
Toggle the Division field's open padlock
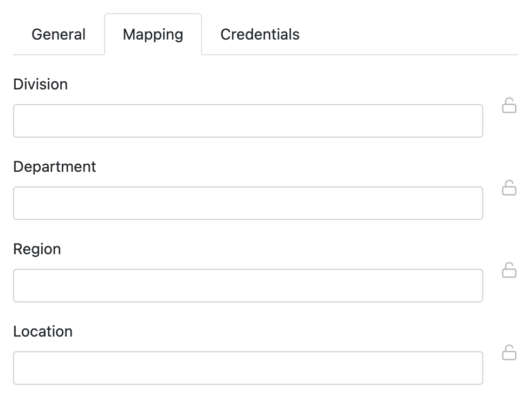coord(509,106)
